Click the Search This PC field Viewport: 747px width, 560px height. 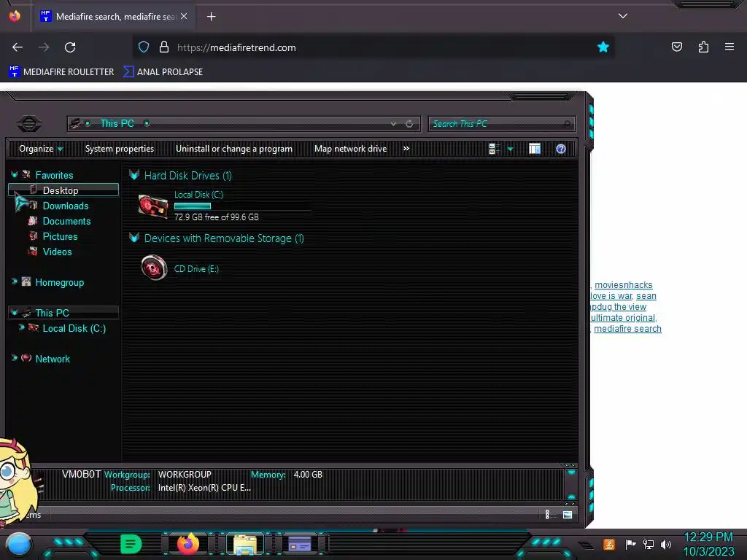click(x=501, y=124)
